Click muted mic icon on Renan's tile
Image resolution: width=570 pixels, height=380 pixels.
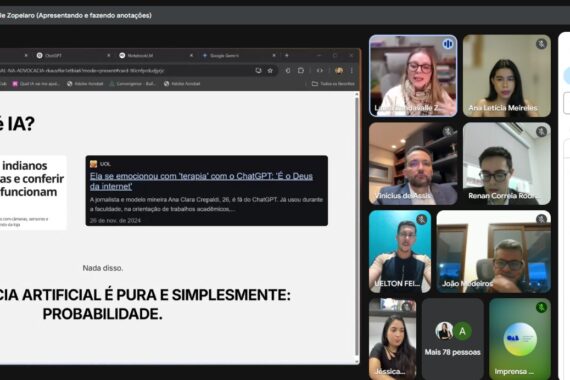tap(541, 131)
